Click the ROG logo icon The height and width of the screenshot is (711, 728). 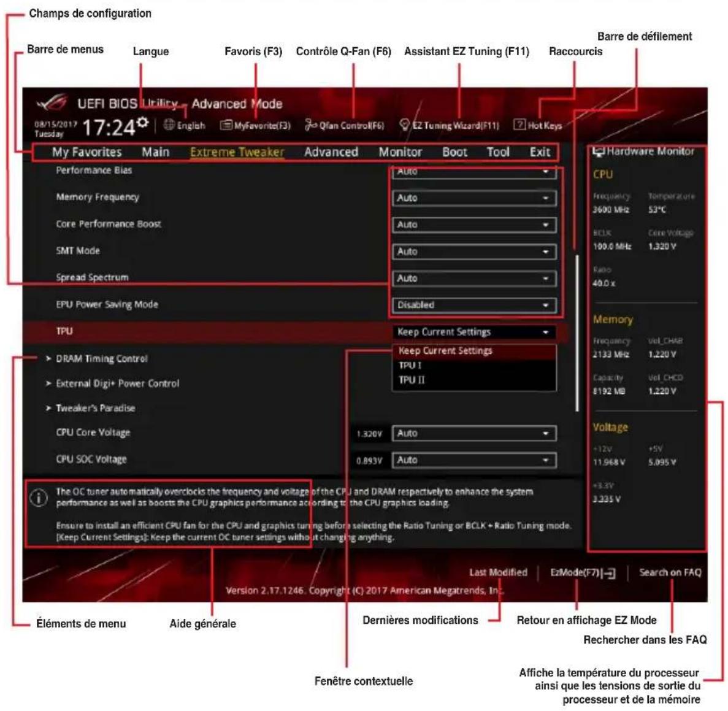tap(52, 102)
